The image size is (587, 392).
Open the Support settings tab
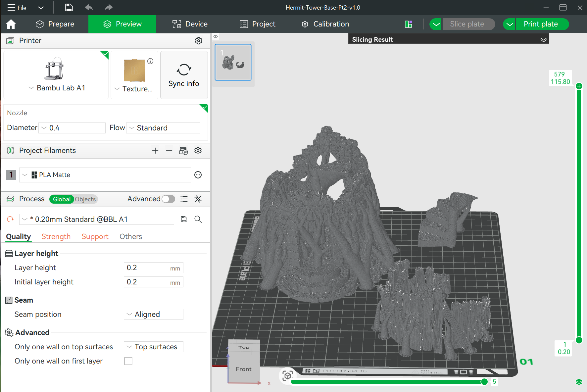pos(95,236)
